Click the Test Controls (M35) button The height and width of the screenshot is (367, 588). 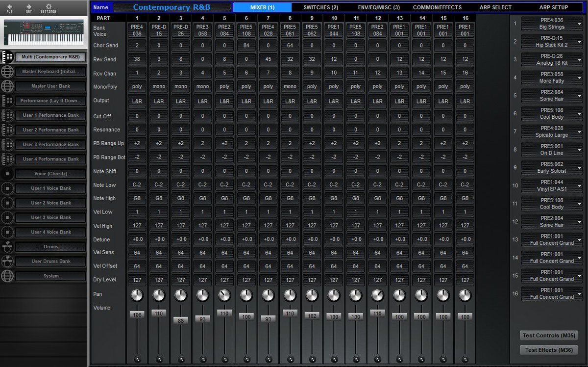click(549, 336)
